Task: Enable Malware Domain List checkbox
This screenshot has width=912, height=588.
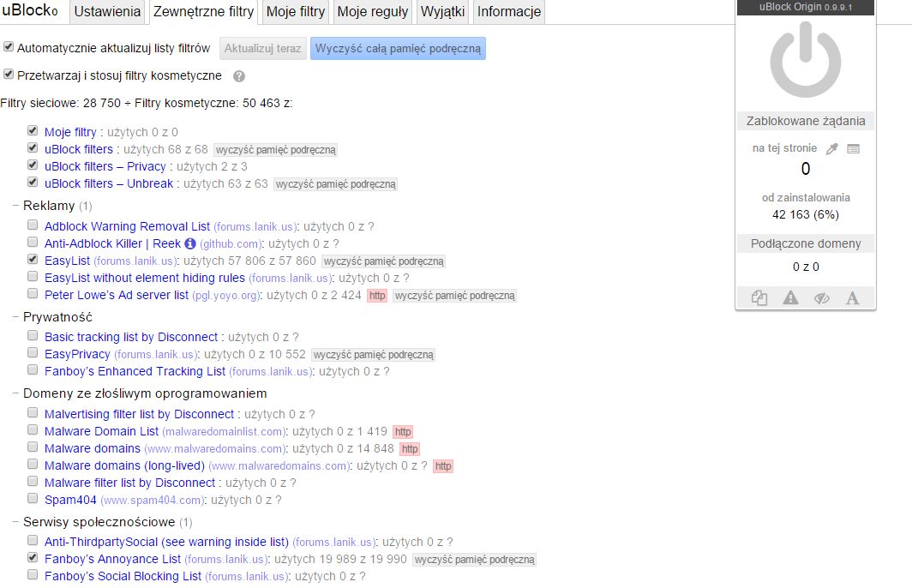Action: point(33,429)
